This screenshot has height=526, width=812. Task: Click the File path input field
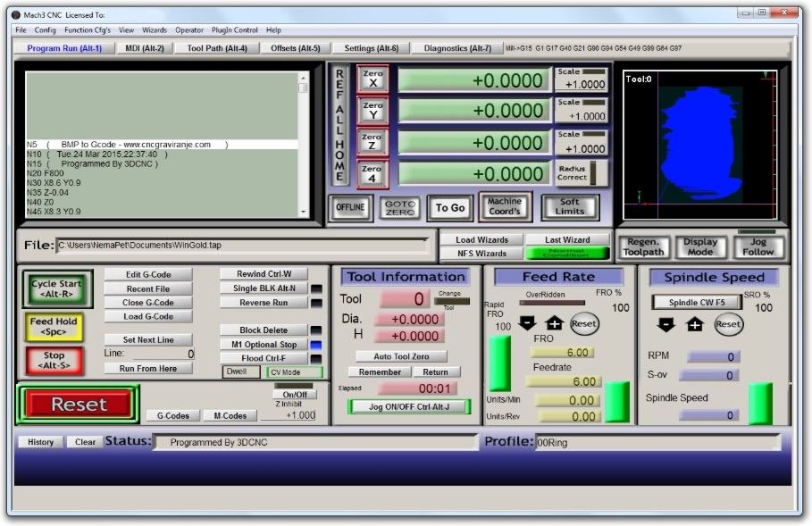pos(241,245)
